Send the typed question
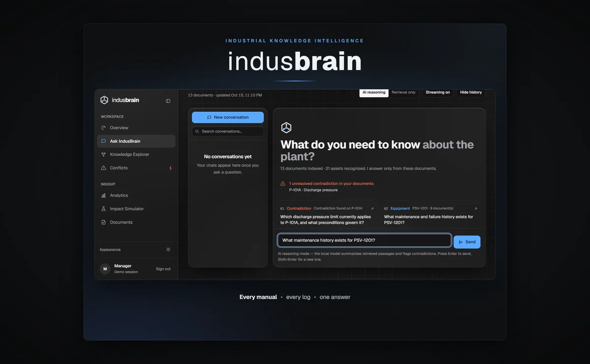The width and height of the screenshot is (590, 364). [467, 242]
